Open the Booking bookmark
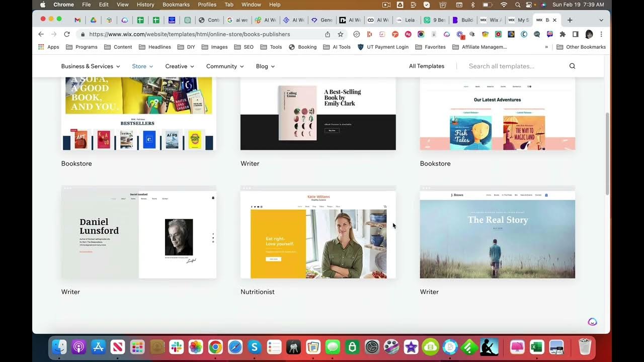Viewport: 644px width, 362px height. tap(302, 47)
